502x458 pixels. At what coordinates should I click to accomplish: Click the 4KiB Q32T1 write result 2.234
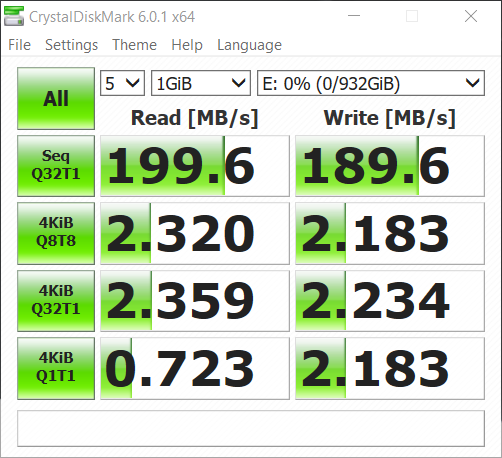pyautogui.click(x=390, y=301)
